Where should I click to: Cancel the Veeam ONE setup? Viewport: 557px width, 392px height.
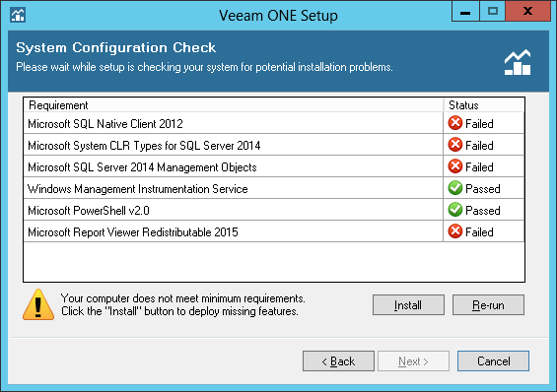[x=493, y=361]
